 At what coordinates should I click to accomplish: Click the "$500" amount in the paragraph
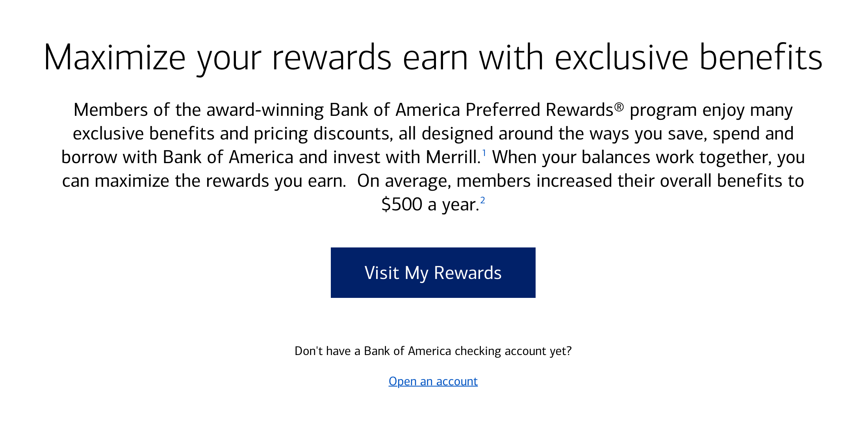(x=402, y=204)
